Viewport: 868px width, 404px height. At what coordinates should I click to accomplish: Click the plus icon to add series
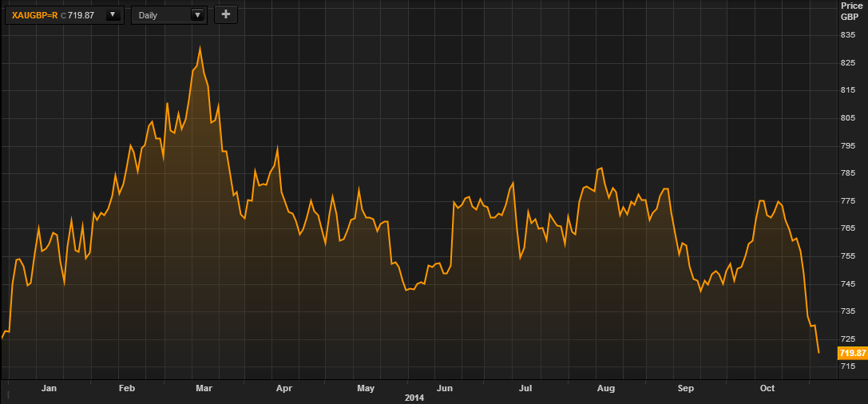[x=226, y=14]
